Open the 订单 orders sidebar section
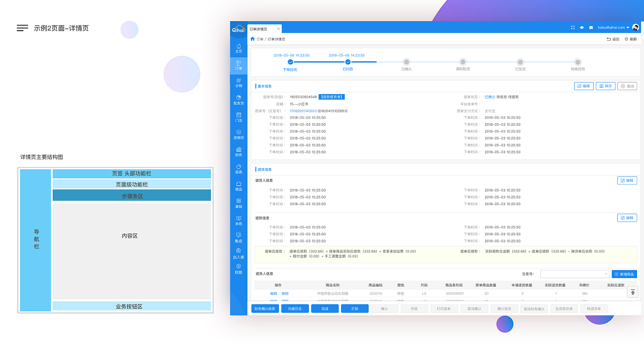The height and width of the screenshot is (362, 644). [x=238, y=65]
